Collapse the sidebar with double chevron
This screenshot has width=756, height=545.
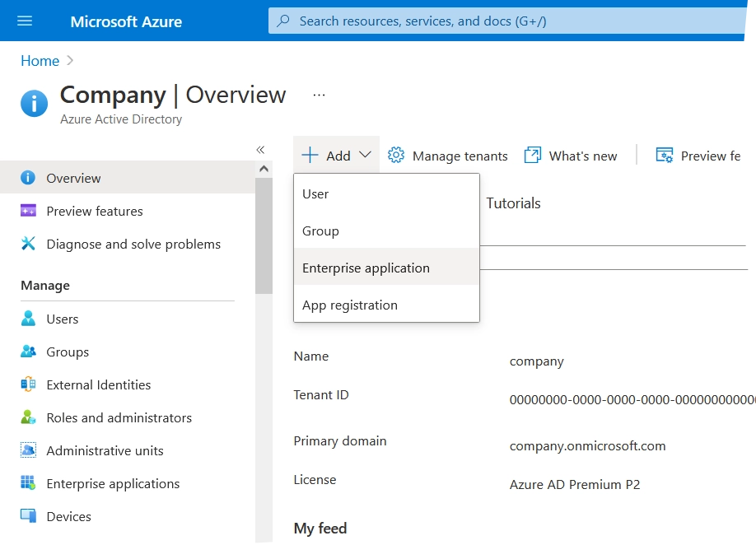coord(260,150)
